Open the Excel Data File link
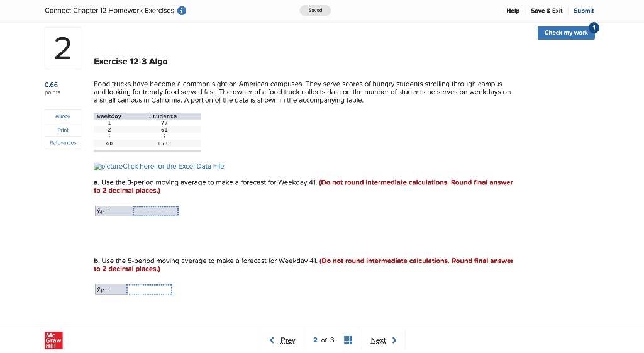 coord(159,166)
